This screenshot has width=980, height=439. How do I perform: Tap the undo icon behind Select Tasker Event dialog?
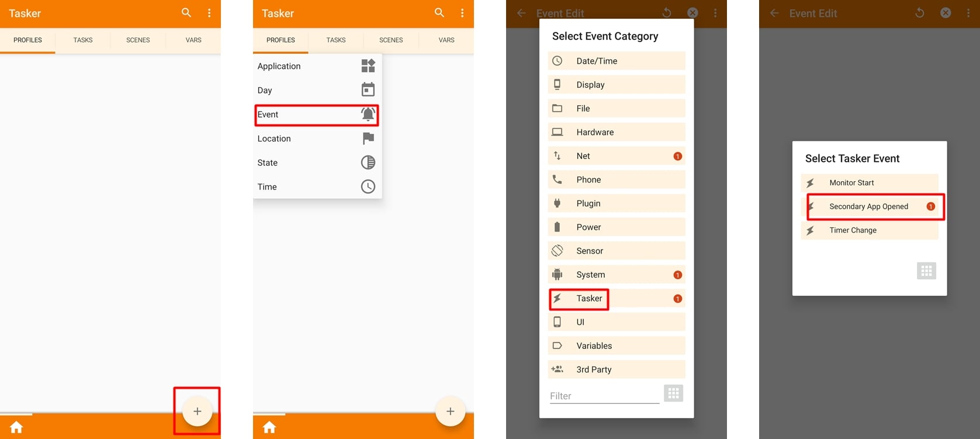[919, 13]
